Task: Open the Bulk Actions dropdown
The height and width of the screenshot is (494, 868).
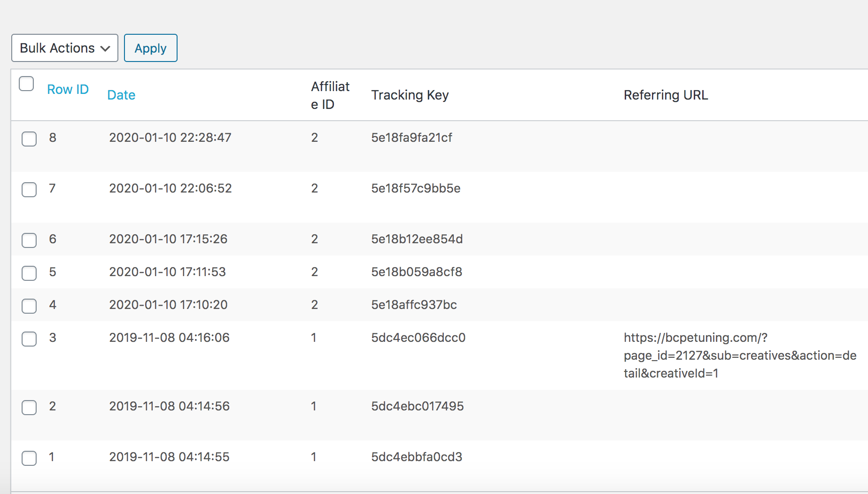Action: [x=65, y=48]
